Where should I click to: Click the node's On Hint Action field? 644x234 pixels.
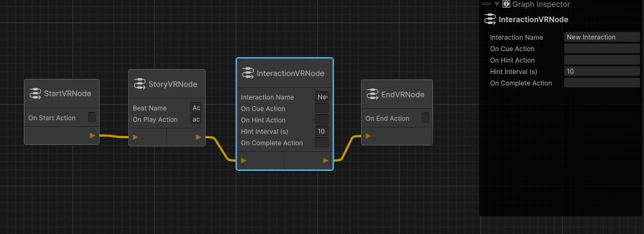coord(323,120)
